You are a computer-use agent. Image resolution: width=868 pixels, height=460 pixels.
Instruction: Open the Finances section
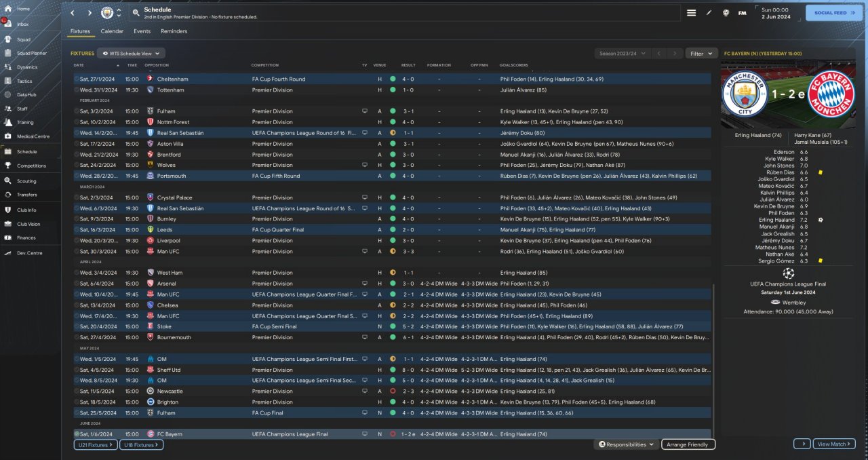coord(30,237)
